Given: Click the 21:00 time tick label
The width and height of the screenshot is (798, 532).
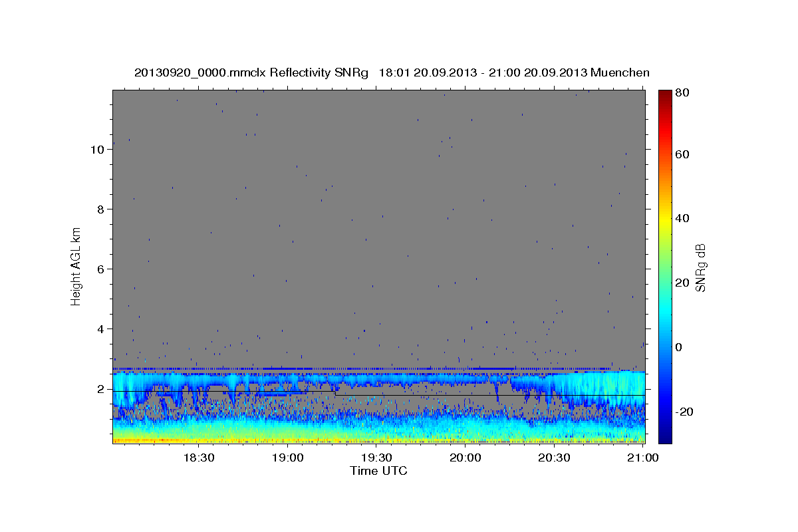Looking at the screenshot, I should [643, 458].
